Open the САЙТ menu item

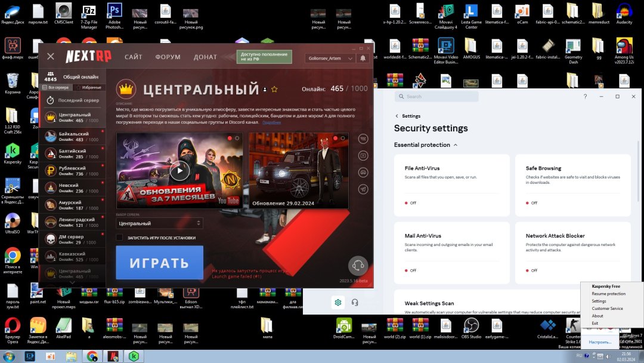coord(134,57)
